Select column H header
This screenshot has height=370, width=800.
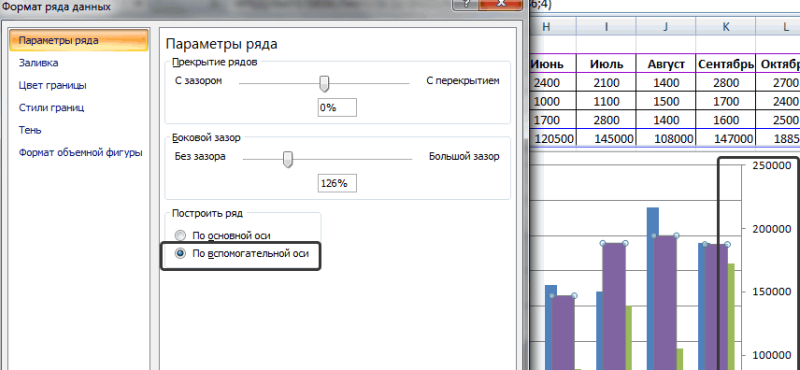tap(546, 27)
